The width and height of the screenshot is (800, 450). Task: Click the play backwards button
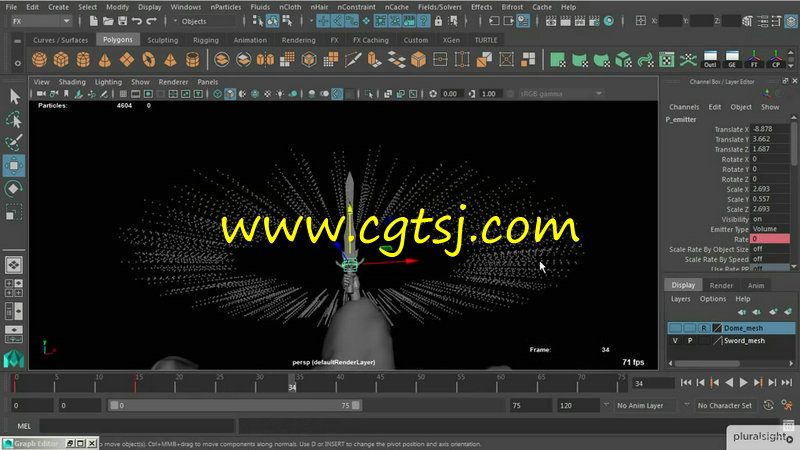[x=729, y=383]
